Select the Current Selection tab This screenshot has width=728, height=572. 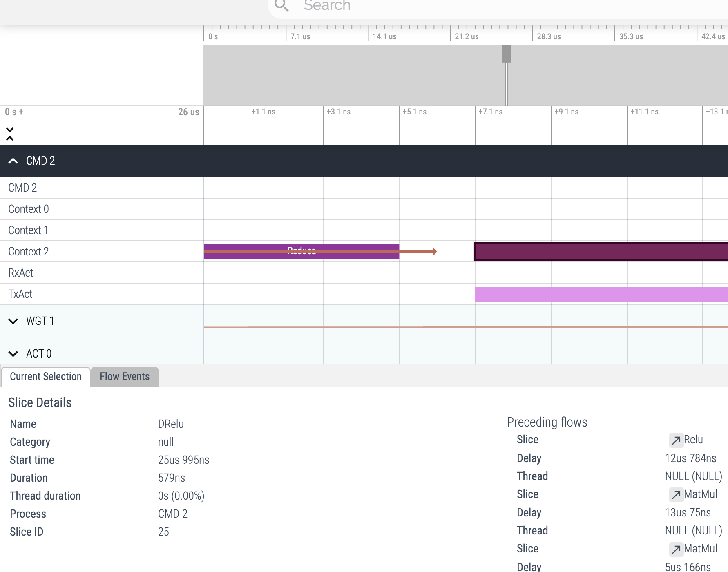(45, 376)
